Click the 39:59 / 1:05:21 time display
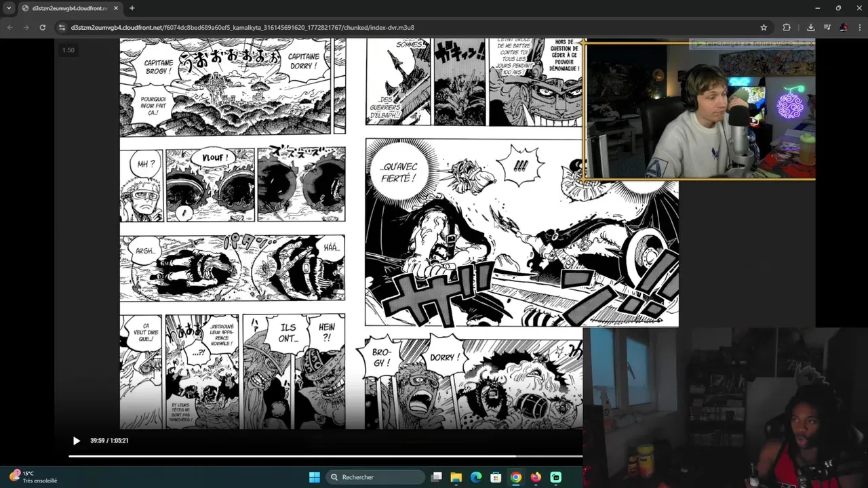Screen dimensions: 868x488 [x=109, y=441]
